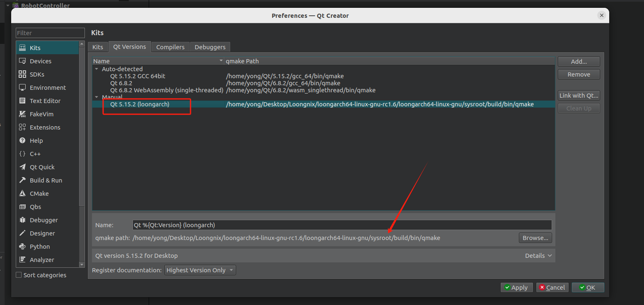Click the wasm_singlethread qmake path

301,90
